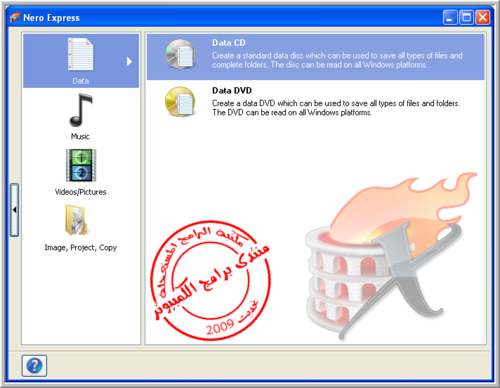Select the Data CD title text
The height and width of the screenshot is (388, 500).
click(229, 43)
